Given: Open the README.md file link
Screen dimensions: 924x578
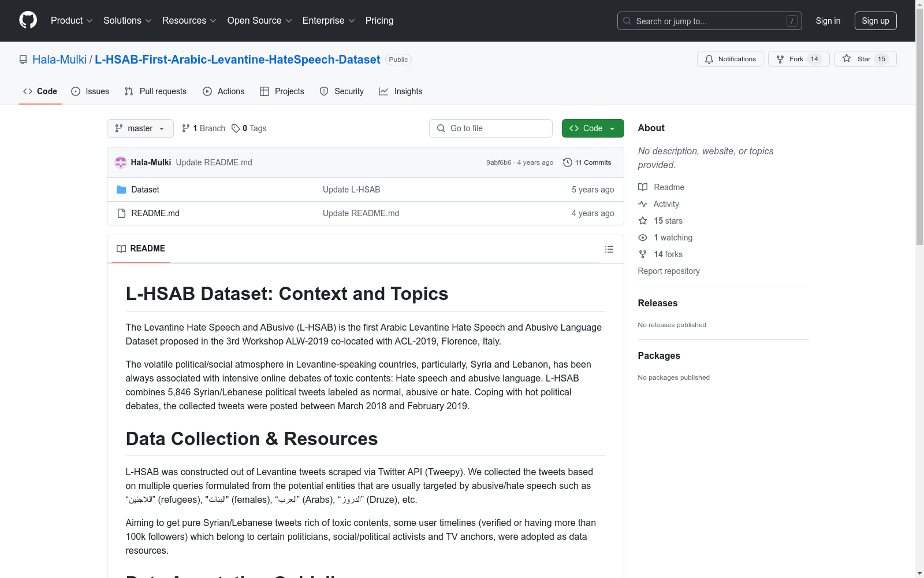Looking at the screenshot, I should (x=155, y=213).
